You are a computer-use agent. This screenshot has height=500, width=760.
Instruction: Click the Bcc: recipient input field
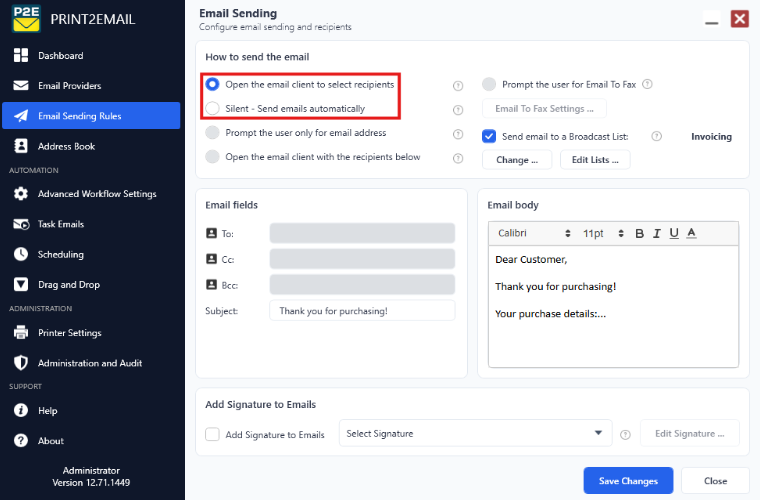pos(362,284)
